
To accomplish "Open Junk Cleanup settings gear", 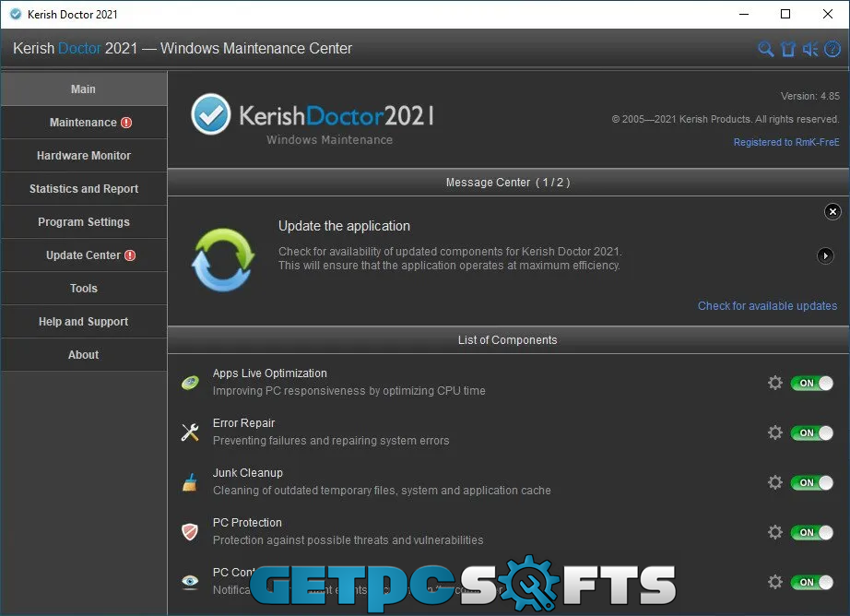I will (775, 482).
